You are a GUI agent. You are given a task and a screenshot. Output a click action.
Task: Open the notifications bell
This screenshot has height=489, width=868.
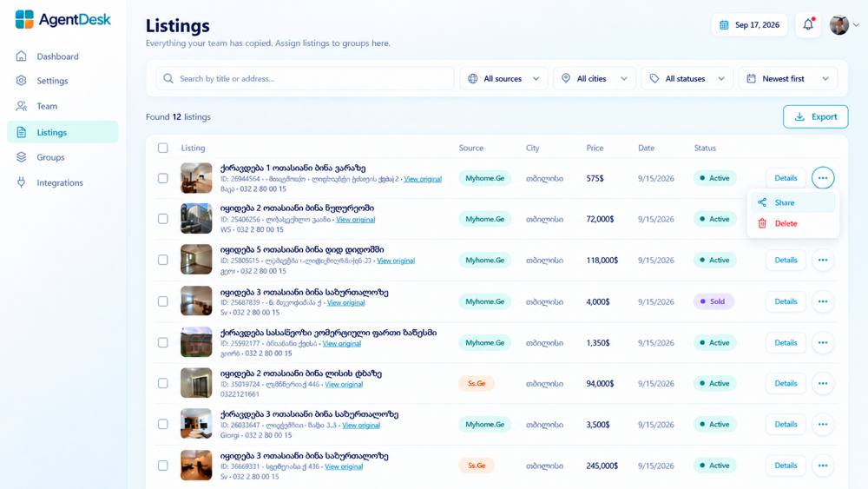(808, 25)
